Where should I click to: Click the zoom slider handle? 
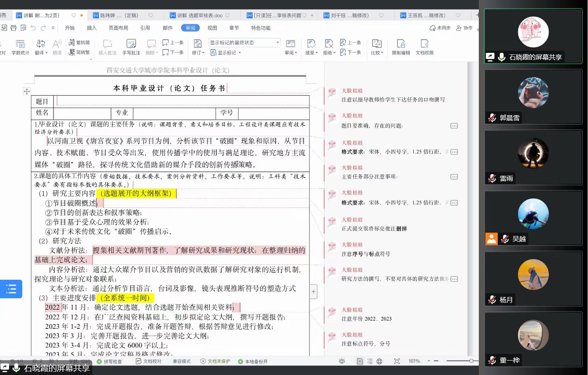click(471, 361)
